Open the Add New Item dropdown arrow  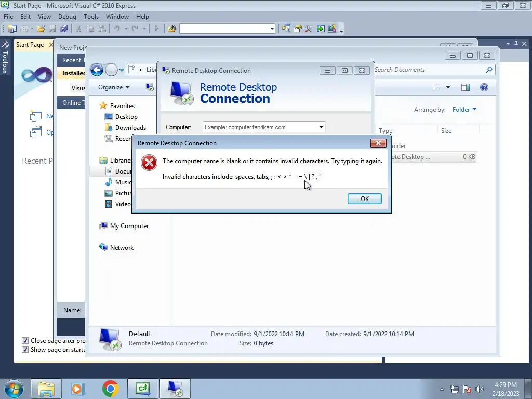coord(32,29)
